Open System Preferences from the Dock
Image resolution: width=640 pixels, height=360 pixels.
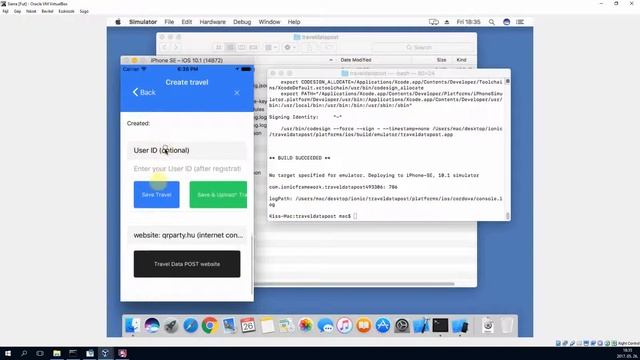[402, 325]
